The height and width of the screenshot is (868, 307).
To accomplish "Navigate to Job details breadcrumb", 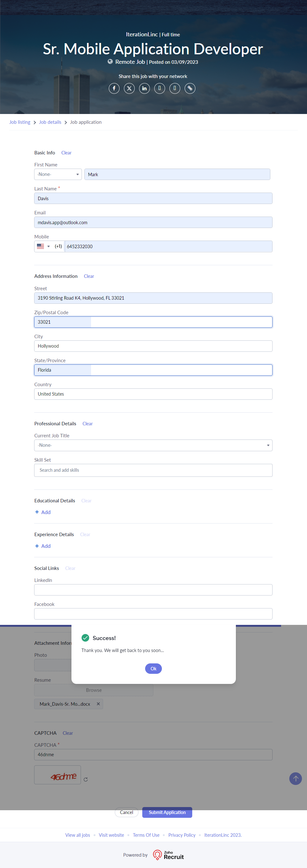I will 50,122.
